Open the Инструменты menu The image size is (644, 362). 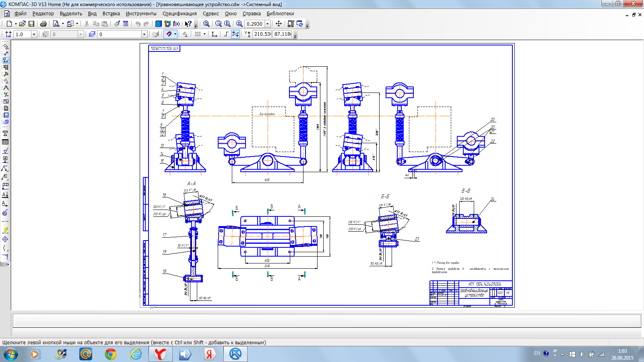coord(141,14)
